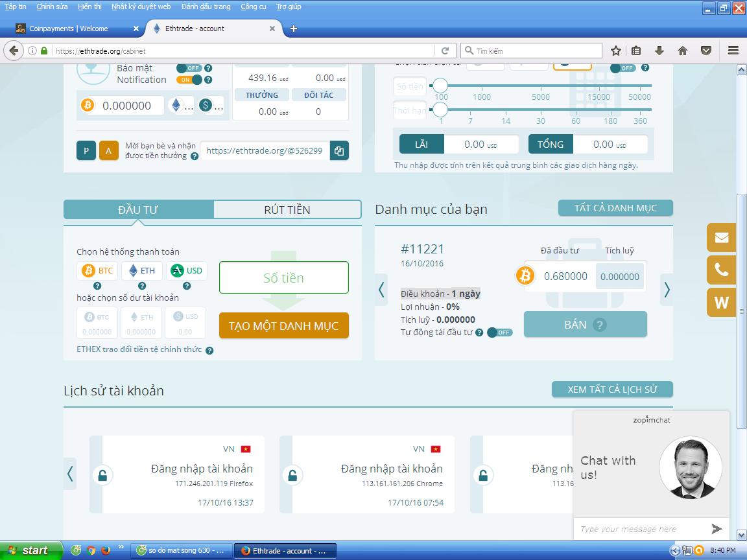
Task: Choose ETH account balance option
Action: (141, 323)
